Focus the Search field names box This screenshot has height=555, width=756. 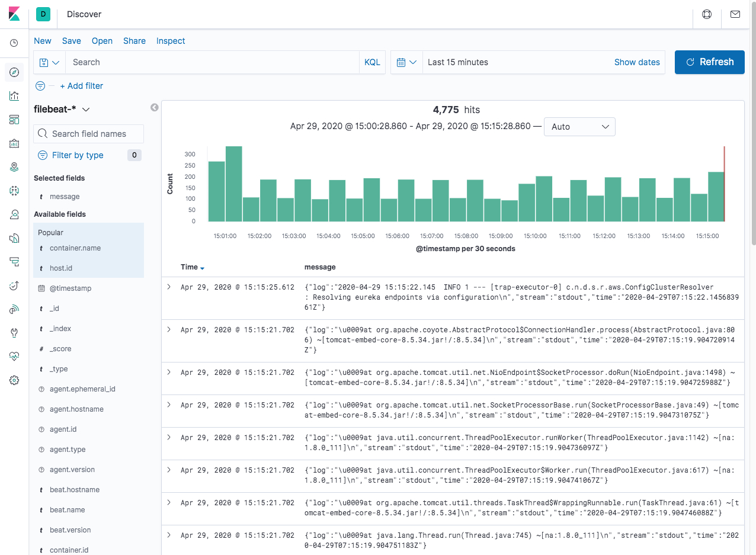point(89,134)
